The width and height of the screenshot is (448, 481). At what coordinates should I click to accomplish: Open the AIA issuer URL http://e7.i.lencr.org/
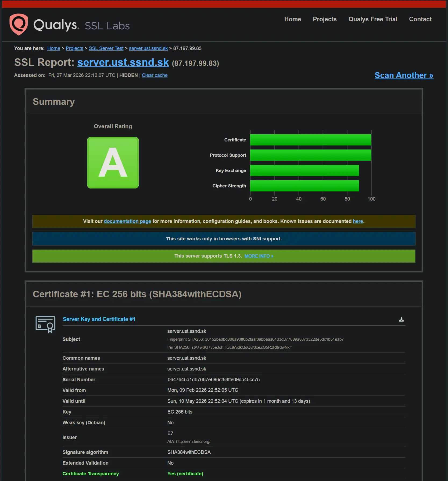pyautogui.click(x=193, y=441)
